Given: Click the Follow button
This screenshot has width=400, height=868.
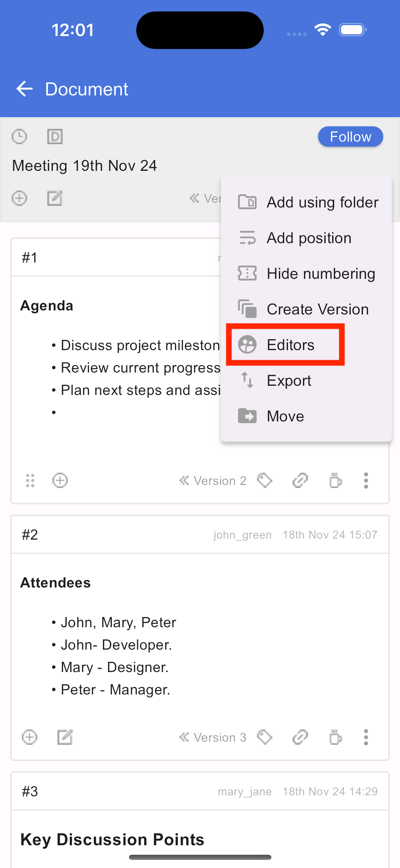Looking at the screenshot, I should point(350,137).
